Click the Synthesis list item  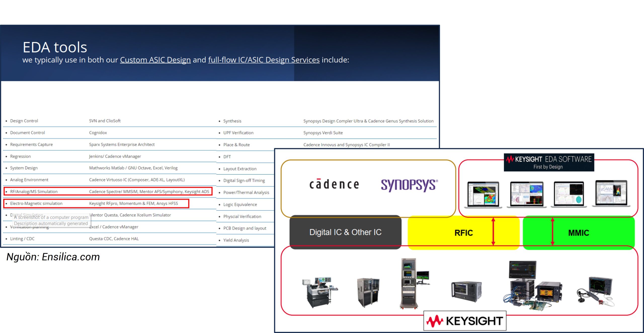tap(232, 121)
